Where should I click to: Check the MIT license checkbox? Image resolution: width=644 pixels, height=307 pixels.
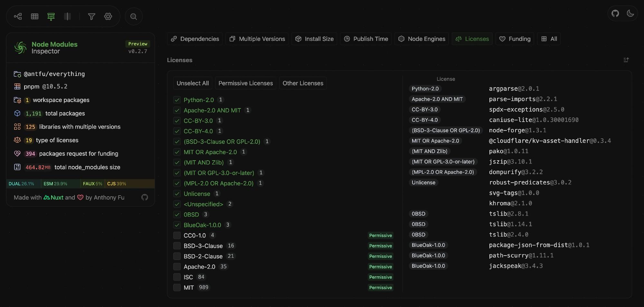[177, 287]
